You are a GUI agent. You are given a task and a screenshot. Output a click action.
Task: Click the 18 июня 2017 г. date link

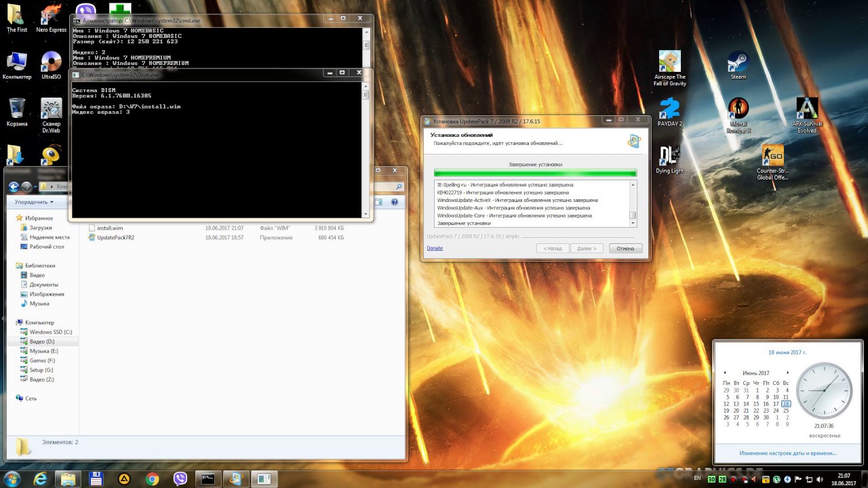click(787, 352)
